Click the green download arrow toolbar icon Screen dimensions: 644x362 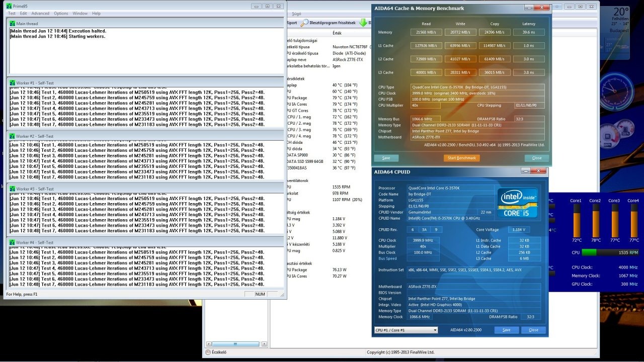point(364,23)
